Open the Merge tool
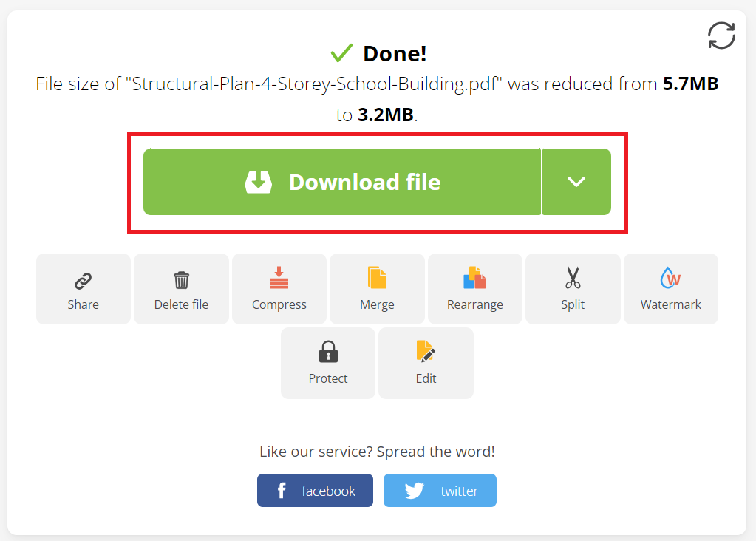This screenshot has height=541, width=756. (x=377, y=288)
